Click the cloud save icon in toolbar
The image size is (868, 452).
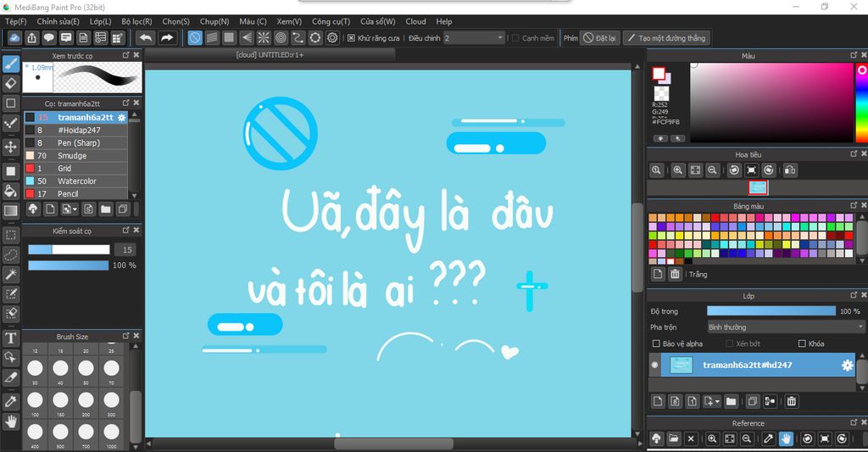click(x=14, y=37)
